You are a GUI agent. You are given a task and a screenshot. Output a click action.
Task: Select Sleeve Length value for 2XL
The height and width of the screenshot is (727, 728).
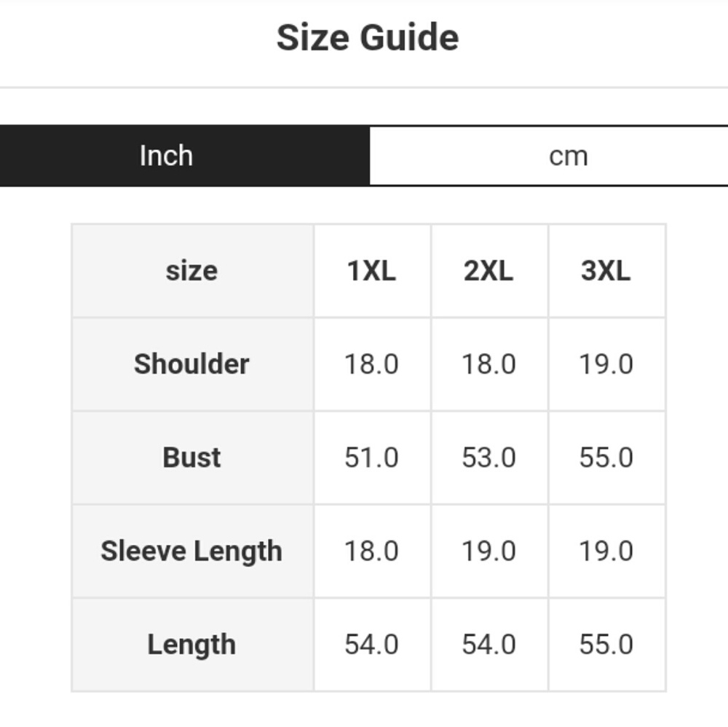488,551
